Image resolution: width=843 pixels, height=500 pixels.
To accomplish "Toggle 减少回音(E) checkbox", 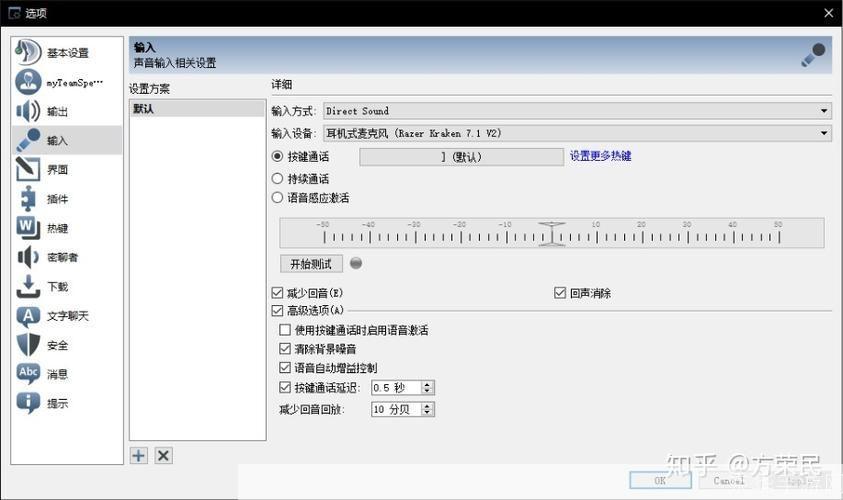I will click(x=277, y=293).
